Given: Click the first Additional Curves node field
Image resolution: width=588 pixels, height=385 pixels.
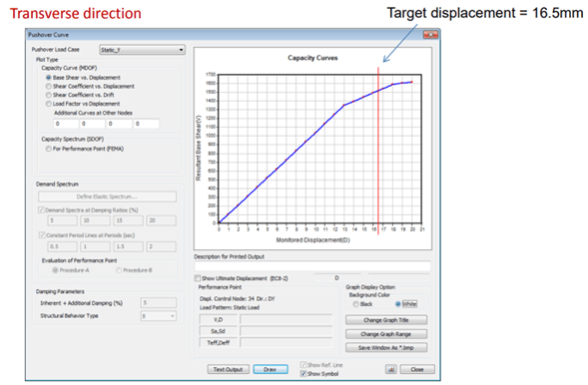Looking at the screenshot, I should pos(66,124).
